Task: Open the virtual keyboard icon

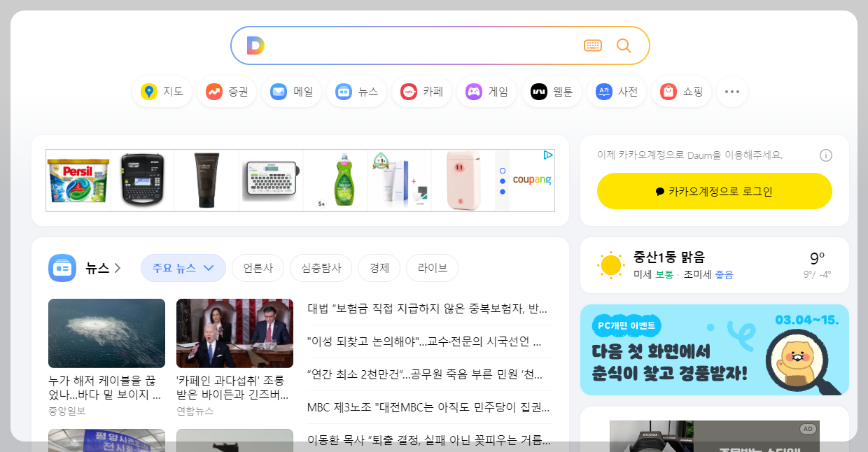Action: pos(593,45)
